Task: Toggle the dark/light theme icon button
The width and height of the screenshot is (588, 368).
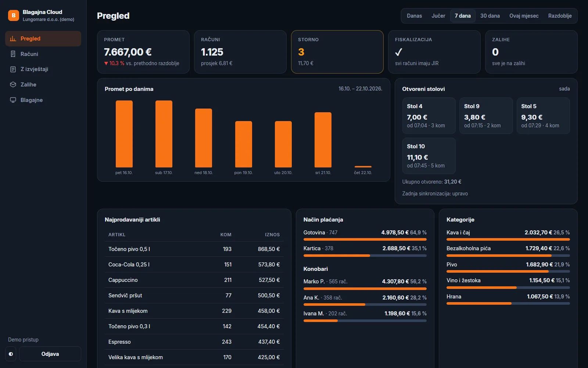Action: [11, 354]
